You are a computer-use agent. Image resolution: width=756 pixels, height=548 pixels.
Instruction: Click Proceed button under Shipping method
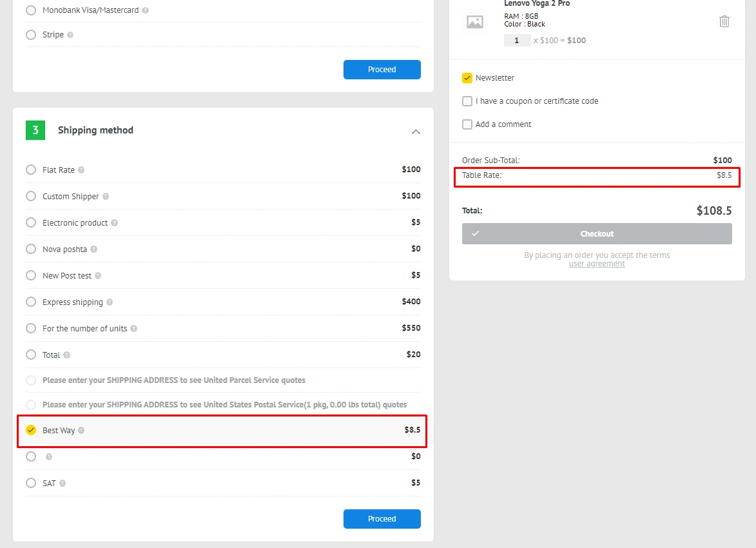(x=382, y=519)
